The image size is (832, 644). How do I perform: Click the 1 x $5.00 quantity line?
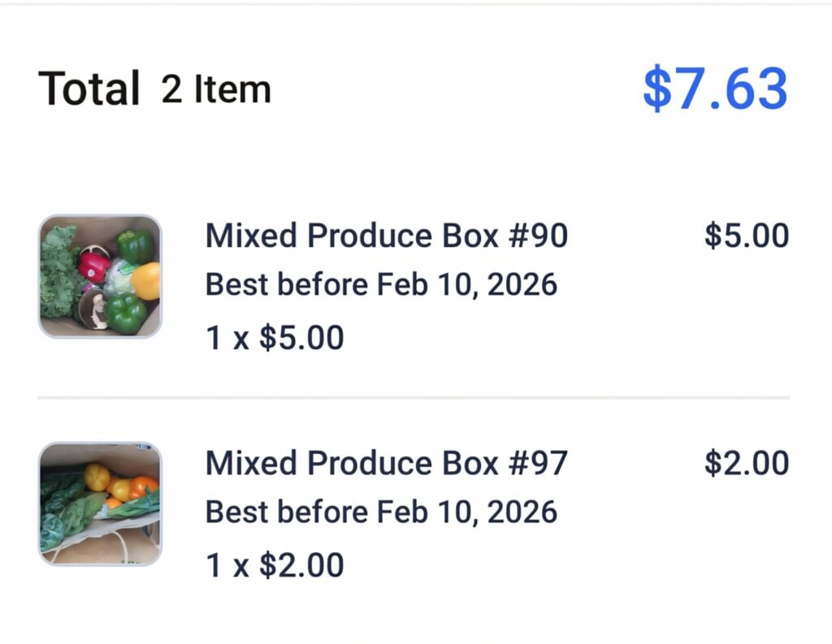275,336
